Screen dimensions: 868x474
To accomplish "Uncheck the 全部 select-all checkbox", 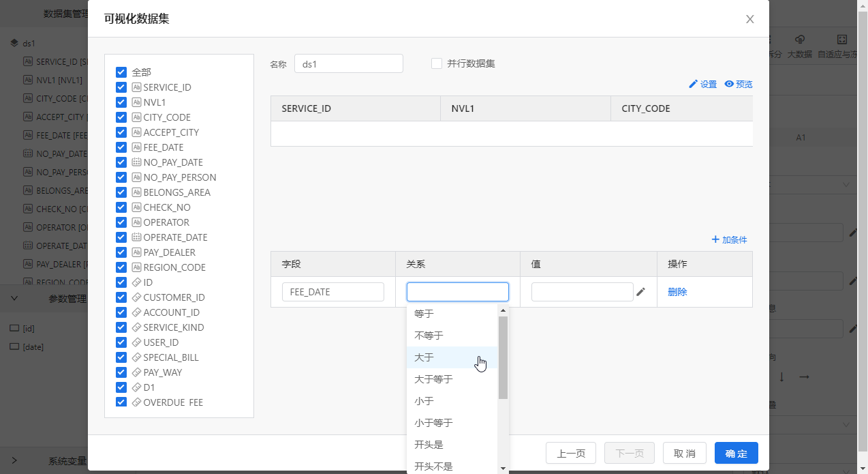I will [x=121, y=72].
